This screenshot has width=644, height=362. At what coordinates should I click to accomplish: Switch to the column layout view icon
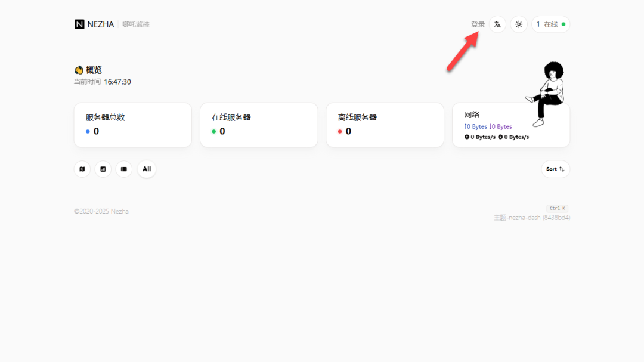pyautogui.click(x=123, y=169)
